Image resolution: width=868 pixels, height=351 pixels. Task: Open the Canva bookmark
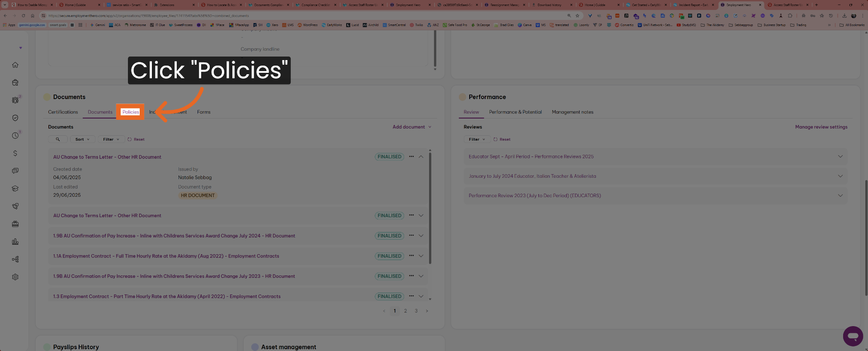pos(525,25)
